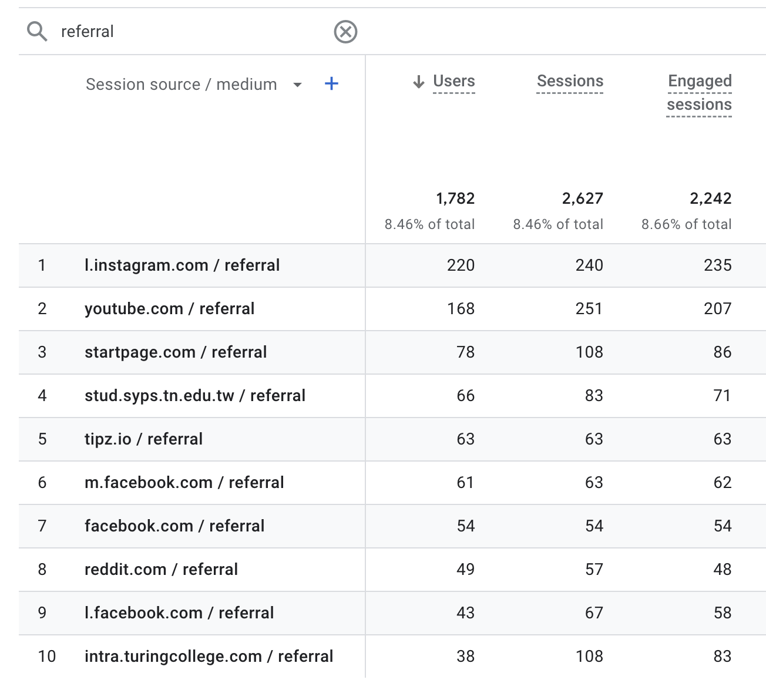Image resolution: width=766 pixels, height=700 pixels.
Task: Click into the referral search field
Action: pos(194,32)
